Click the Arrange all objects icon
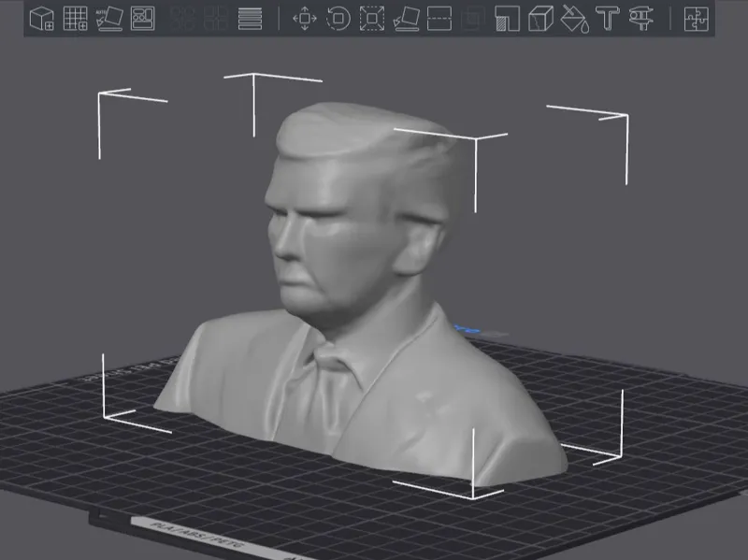This screenshot has height=560, width=748. coord(143,19)
